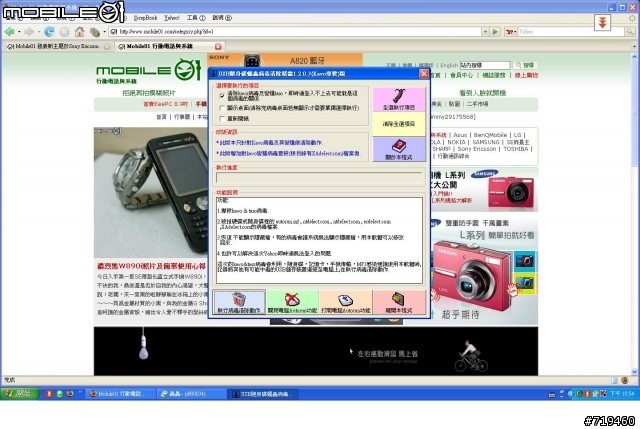Click the virus removal action button with trash icon
This screenshot has height=429, width=640.
click(239, 302)
